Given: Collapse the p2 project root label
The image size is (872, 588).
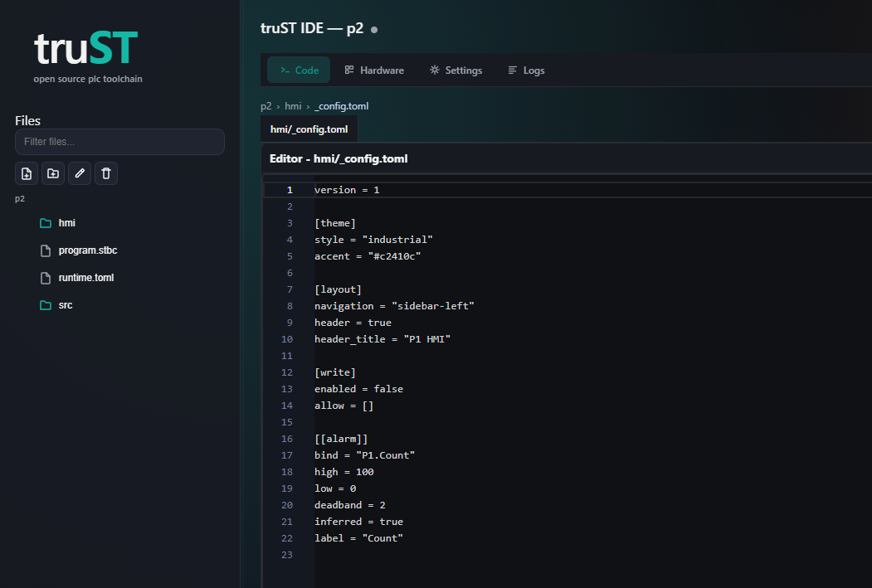Looking at the screenshot, I should click(20, 199).
